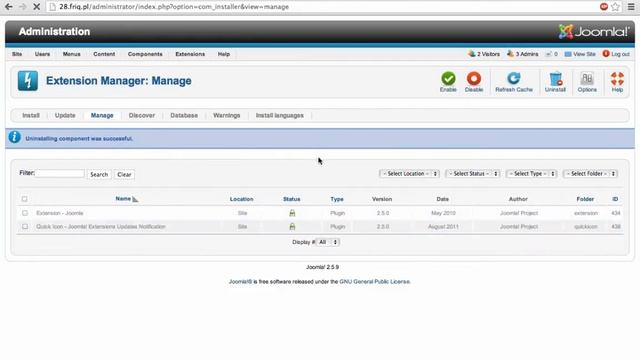Sort by the ID column header

coord(615,199)
